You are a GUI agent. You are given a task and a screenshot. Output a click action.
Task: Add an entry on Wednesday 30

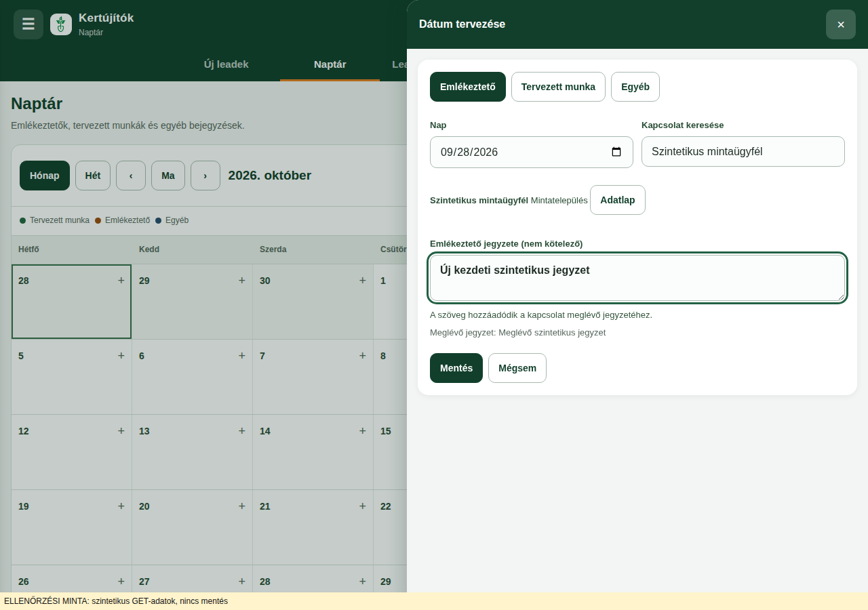tap(363, 280)
